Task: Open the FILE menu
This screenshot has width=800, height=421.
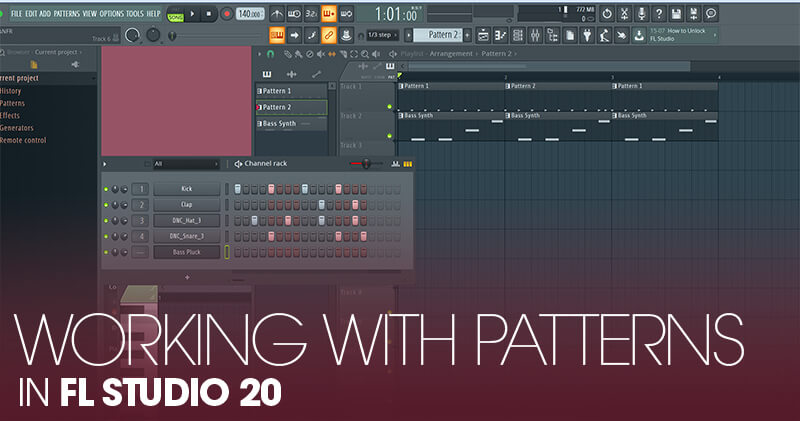Action: tap(16, 14)
